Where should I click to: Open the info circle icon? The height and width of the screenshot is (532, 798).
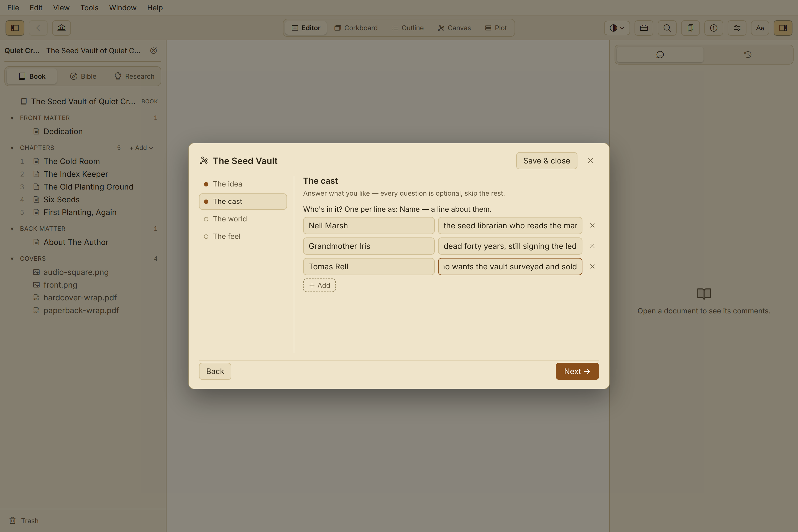713,28
